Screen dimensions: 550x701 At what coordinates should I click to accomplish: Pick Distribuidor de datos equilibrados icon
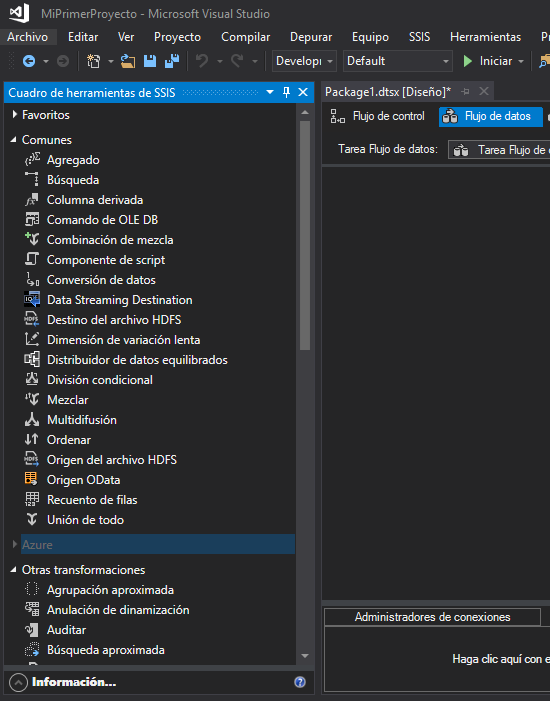[32, 360]
